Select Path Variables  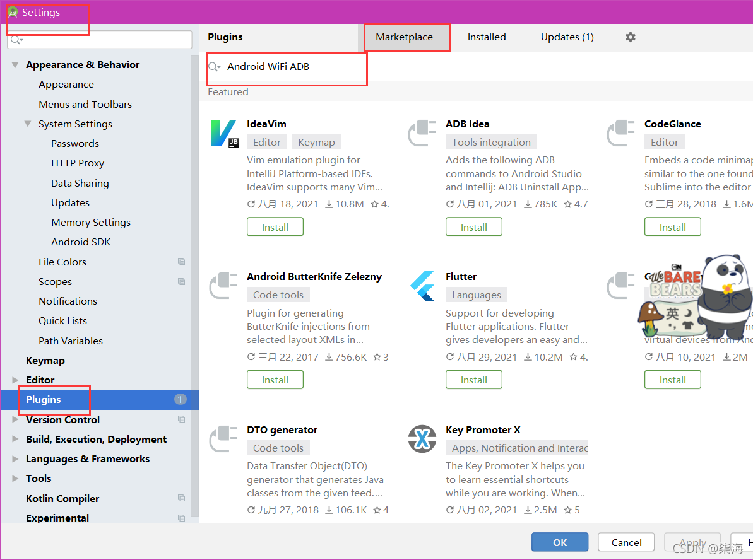71,341
